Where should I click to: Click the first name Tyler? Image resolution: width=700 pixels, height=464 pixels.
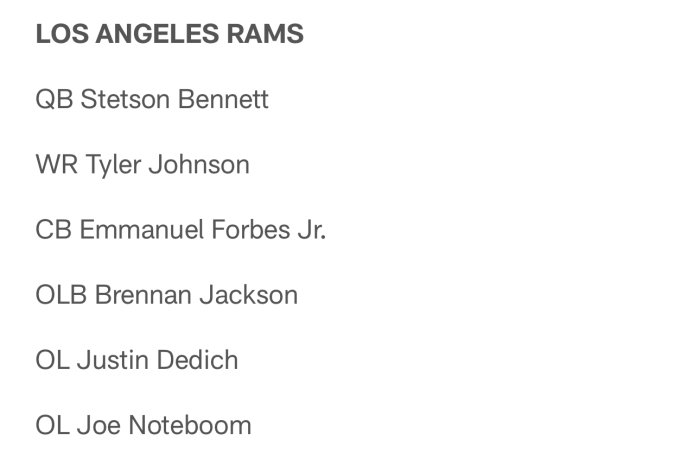113,165
